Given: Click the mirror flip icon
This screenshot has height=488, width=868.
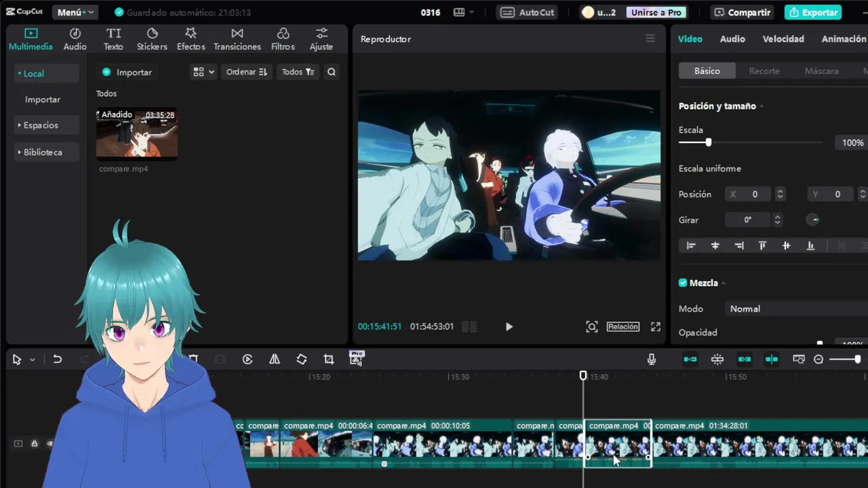Looking at the screenshot, I should click(x=275, y=359).
